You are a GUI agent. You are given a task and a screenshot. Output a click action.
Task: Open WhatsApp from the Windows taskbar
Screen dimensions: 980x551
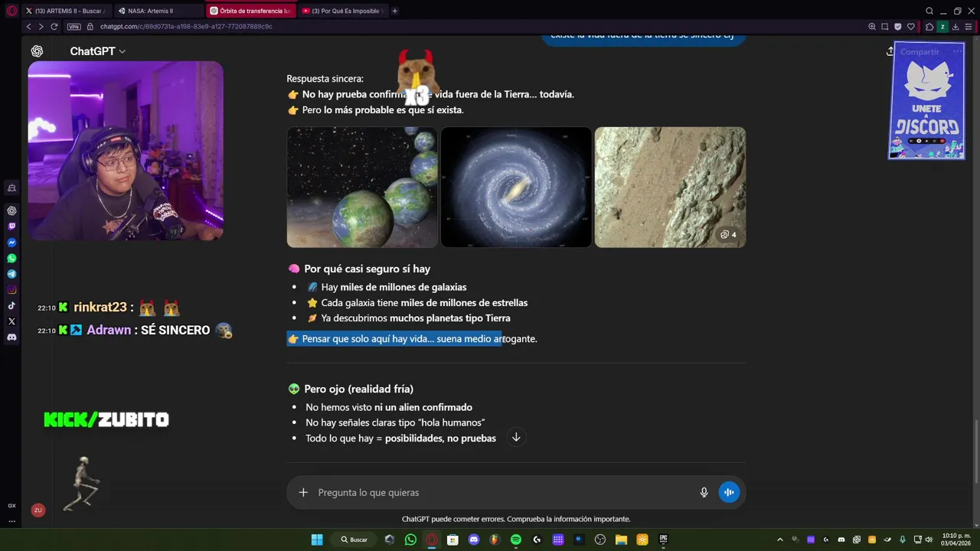[410, 540]
